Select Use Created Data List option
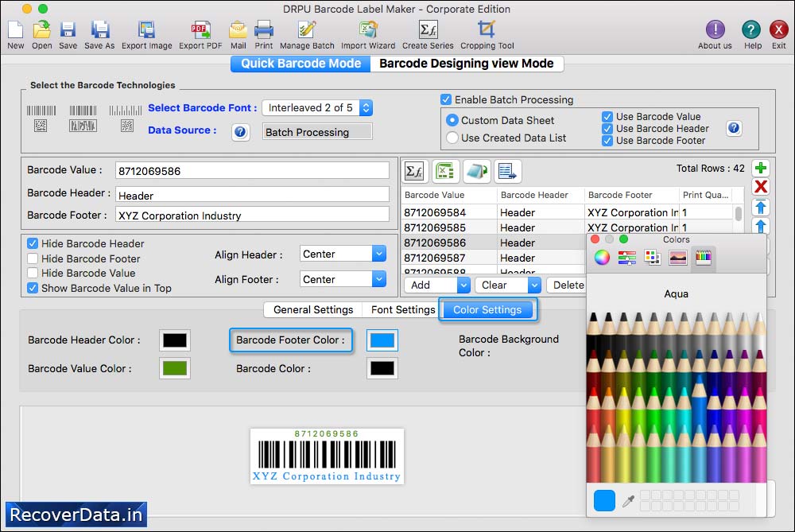Viewport: 795px width, 532px height. click(x=452, y=138)
